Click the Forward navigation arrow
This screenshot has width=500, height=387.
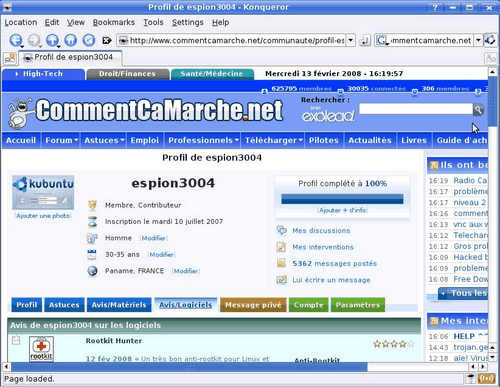point(34,40)
